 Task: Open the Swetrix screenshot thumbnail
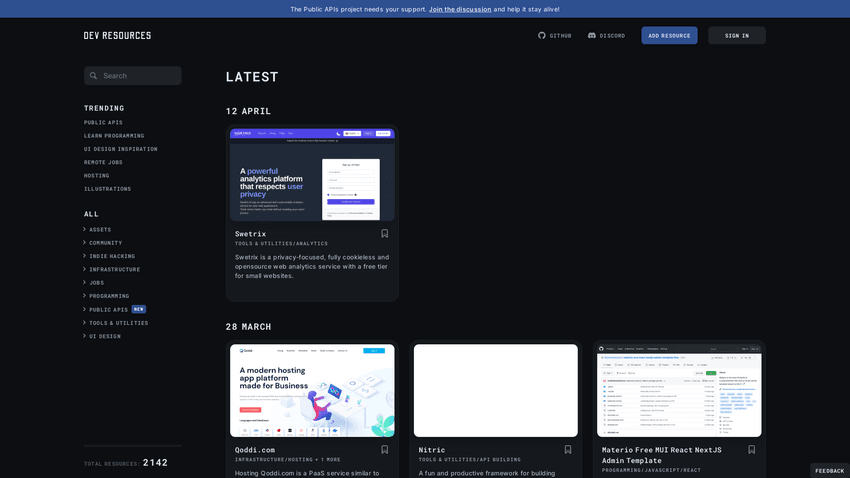tap(312, 174)
